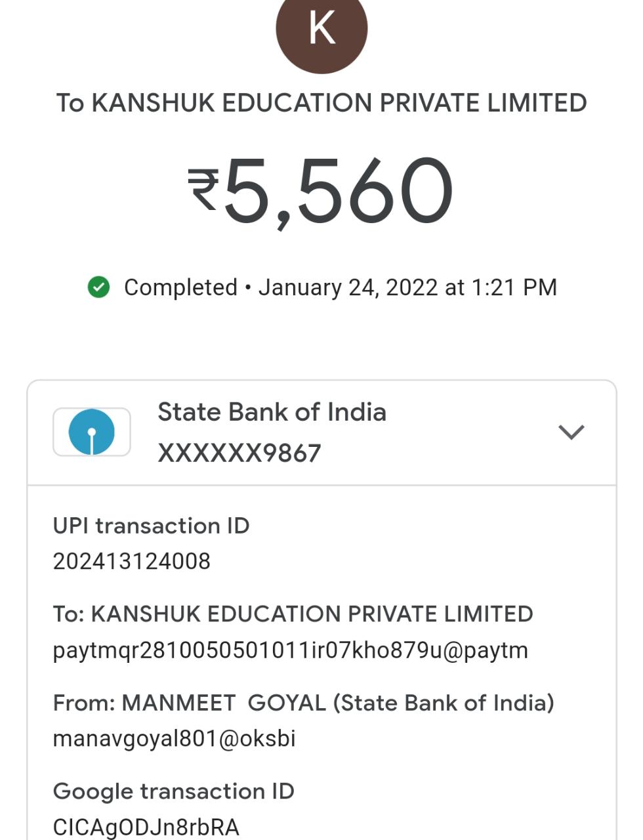Select the paytmqr recipient UPI address
The image size is (643, 840).
pos(290,650)
